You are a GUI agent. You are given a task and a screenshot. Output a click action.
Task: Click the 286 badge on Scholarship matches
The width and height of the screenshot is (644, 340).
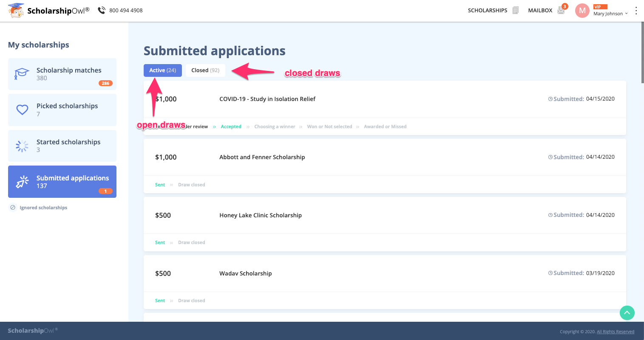(x=105, y=83)
